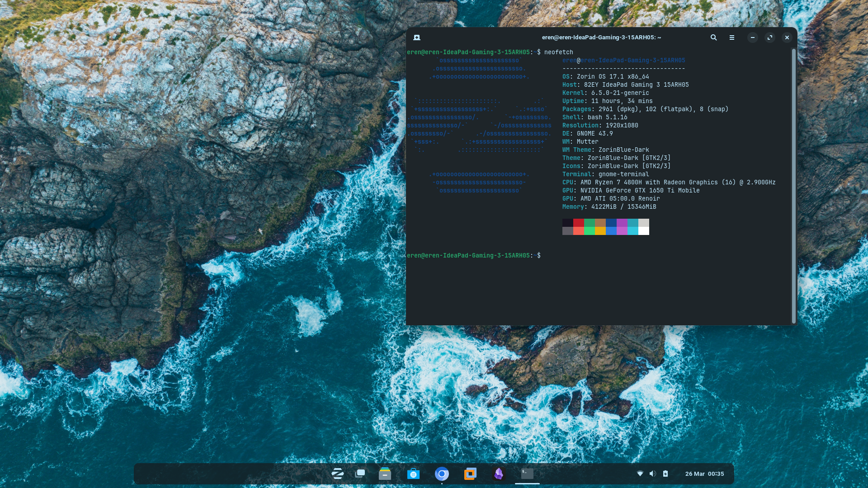Click the 'Packages: 2961 (dpkg)' line
This screenshot has height=488, width=868.
click(645, 109)
